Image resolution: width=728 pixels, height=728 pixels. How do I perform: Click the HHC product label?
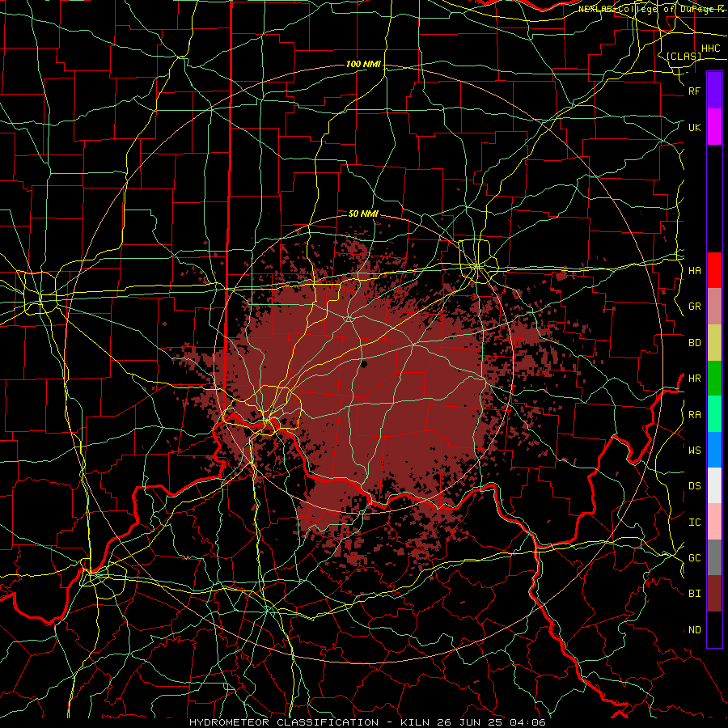[x=710, y=49]
